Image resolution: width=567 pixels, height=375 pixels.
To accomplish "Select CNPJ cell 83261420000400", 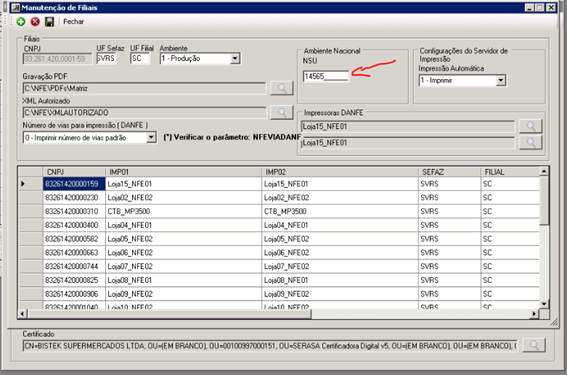I will (x=74, y=225).
